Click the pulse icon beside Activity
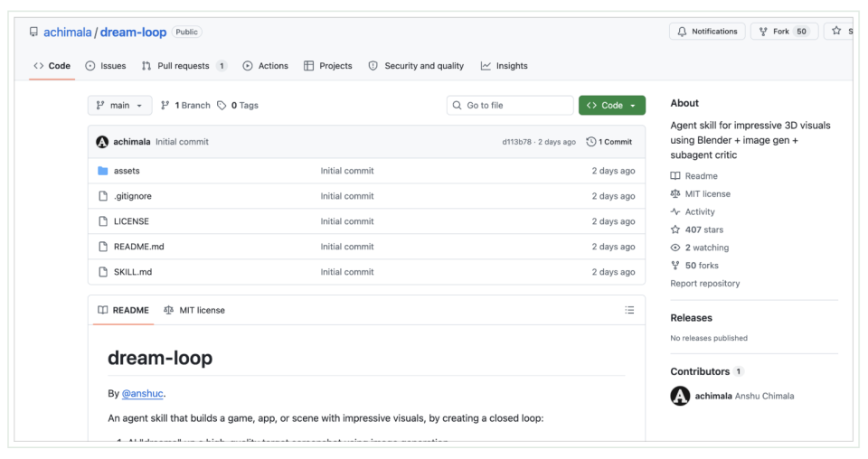The height and width of the screenshot is (459, 868). 675,211
